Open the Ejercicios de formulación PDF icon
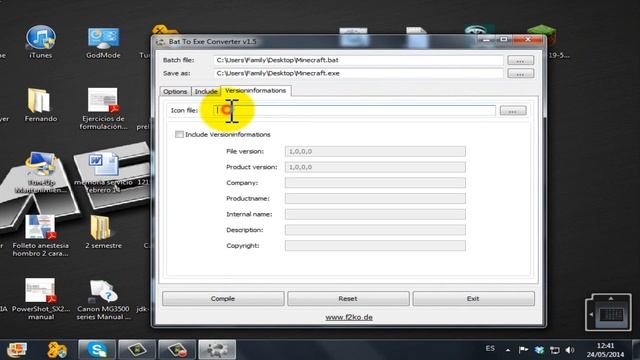Viewport: 640px width, 360px height. tap(103, 109)
